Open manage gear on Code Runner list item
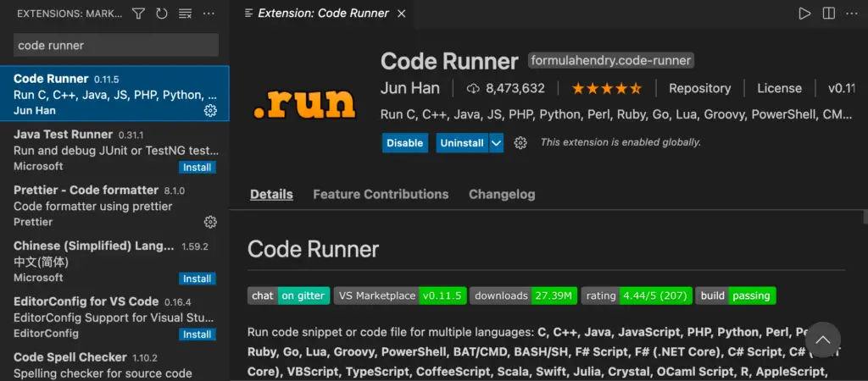Viewport: 868px width, 381px height. pos(210,111)
